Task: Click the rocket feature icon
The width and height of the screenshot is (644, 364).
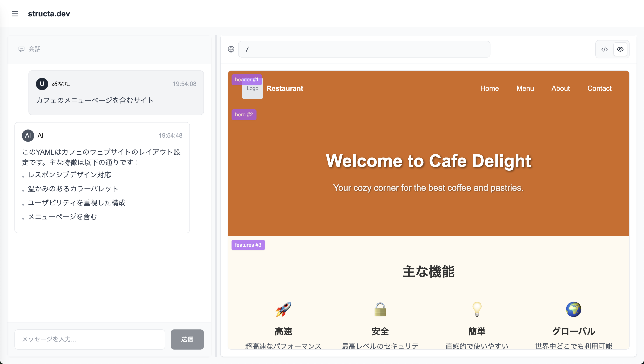Action: (x=283, y=309)
